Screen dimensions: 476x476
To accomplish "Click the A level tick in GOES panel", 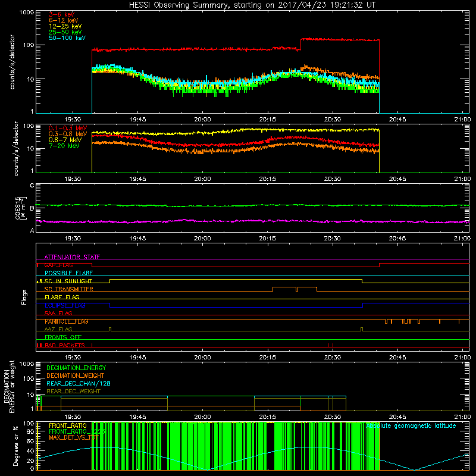I will 32,230.
